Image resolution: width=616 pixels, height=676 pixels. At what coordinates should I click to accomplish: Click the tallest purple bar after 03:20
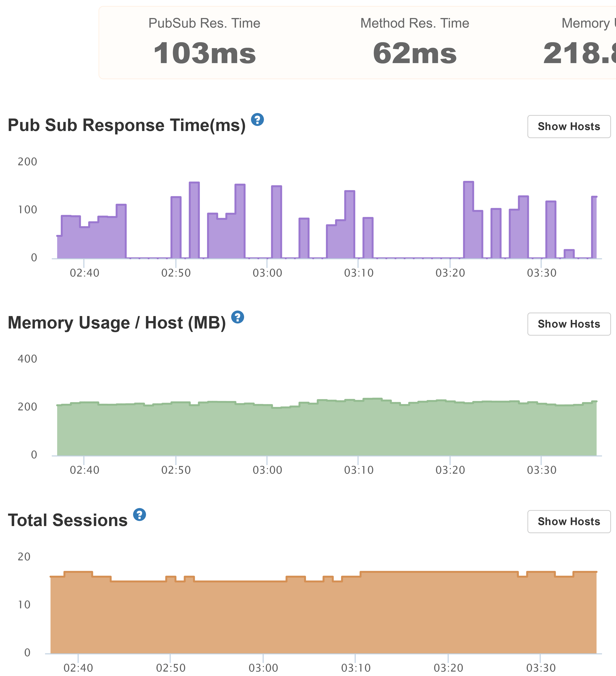coord(469,220)
